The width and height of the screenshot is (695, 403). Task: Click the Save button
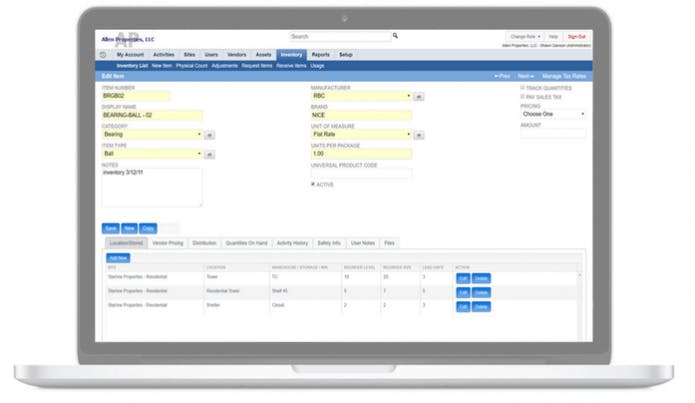[x=110, y=228]
